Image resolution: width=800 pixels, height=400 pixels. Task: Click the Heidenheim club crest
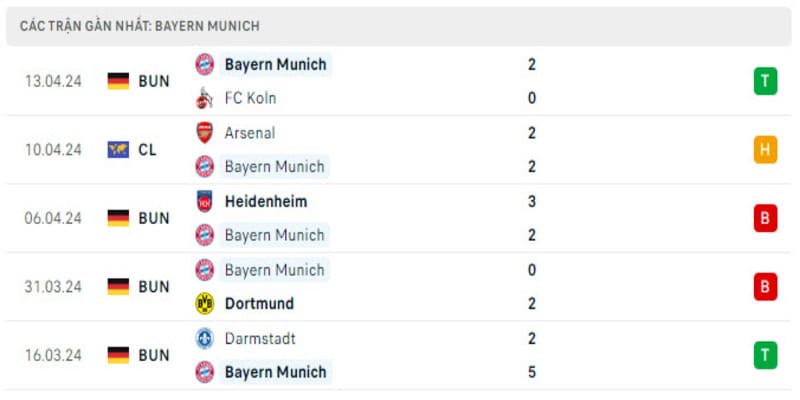pyautogui.click(x=204, y=201)
